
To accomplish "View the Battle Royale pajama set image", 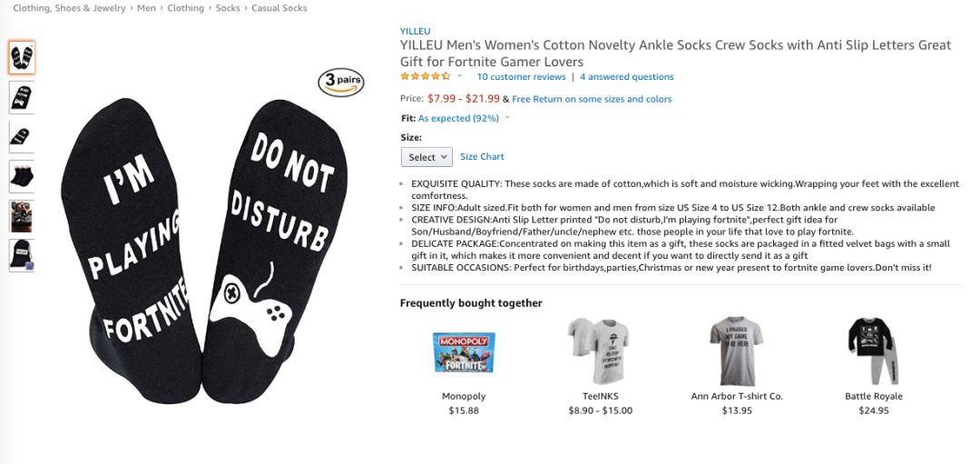I will coord(870,350).
